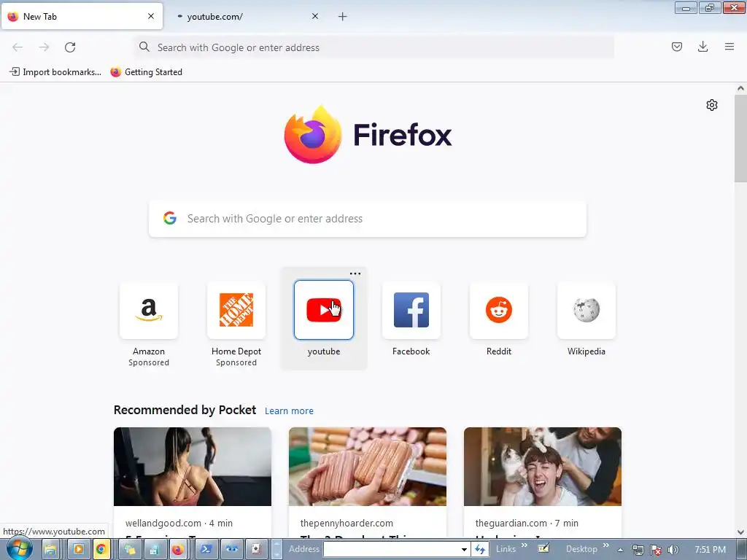Click the Links toolbar label
747x560 pixels.
coord(506,549)
